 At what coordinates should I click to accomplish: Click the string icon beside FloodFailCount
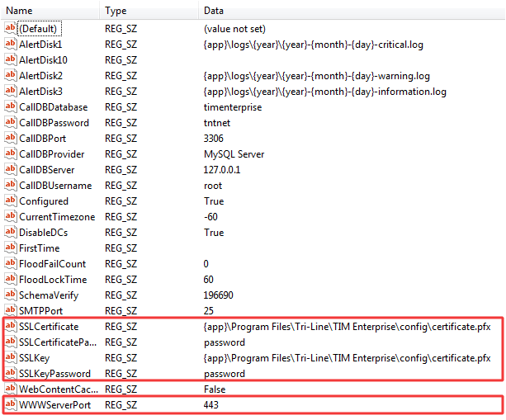[x=11, y=263]
